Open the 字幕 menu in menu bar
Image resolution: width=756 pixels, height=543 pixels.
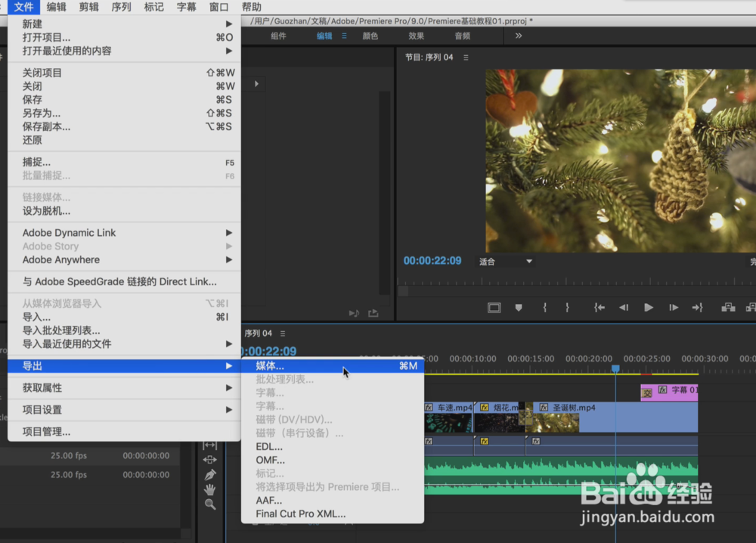point(186,7)
